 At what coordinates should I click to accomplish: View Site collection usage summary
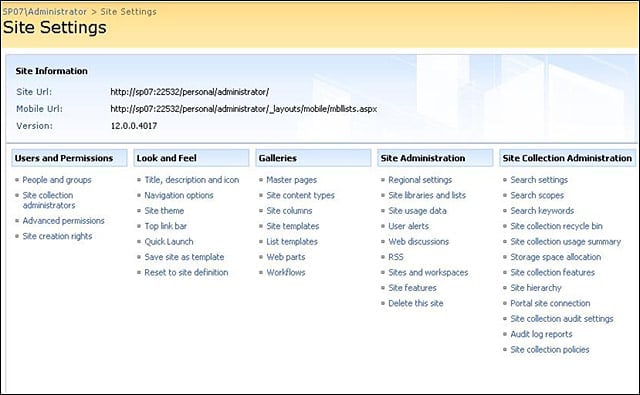tap(566, 242)
